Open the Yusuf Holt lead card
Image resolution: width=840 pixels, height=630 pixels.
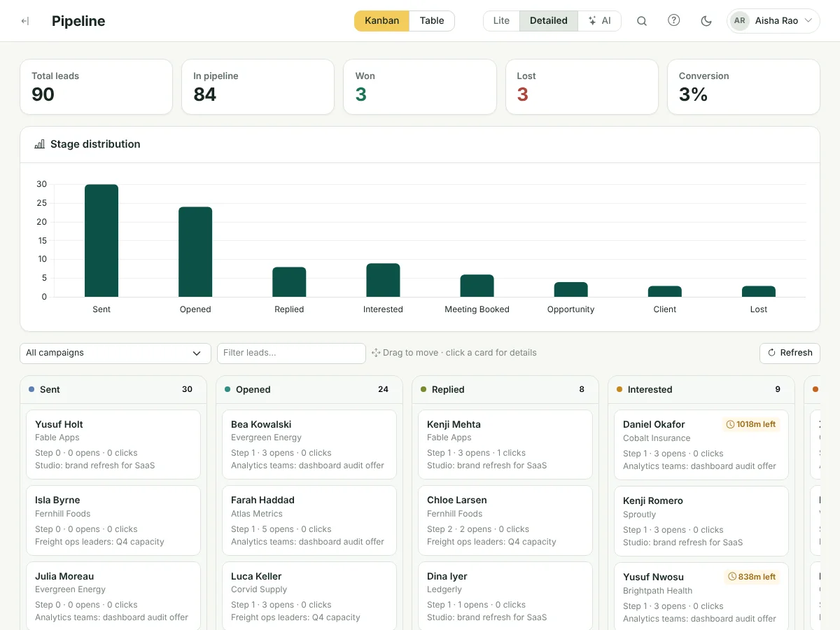point(113,444)
